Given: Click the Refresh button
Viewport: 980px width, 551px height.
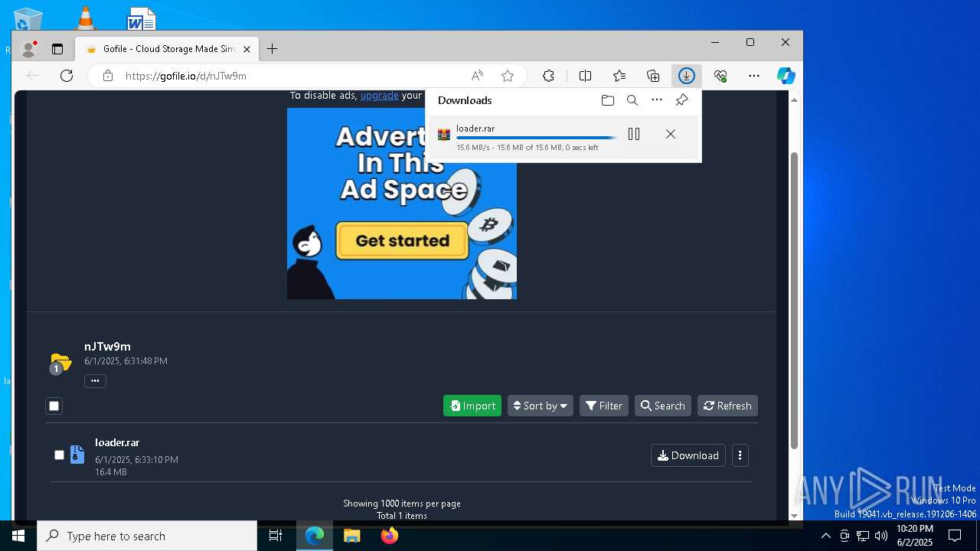Looking at the screenshot, I should (727, 406).
